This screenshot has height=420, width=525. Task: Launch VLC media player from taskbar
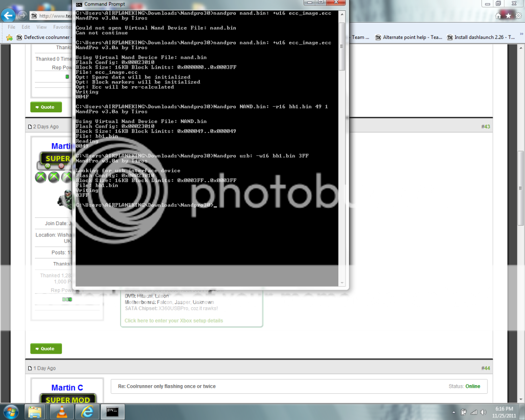pyautogui.click(x=61, y=411)
